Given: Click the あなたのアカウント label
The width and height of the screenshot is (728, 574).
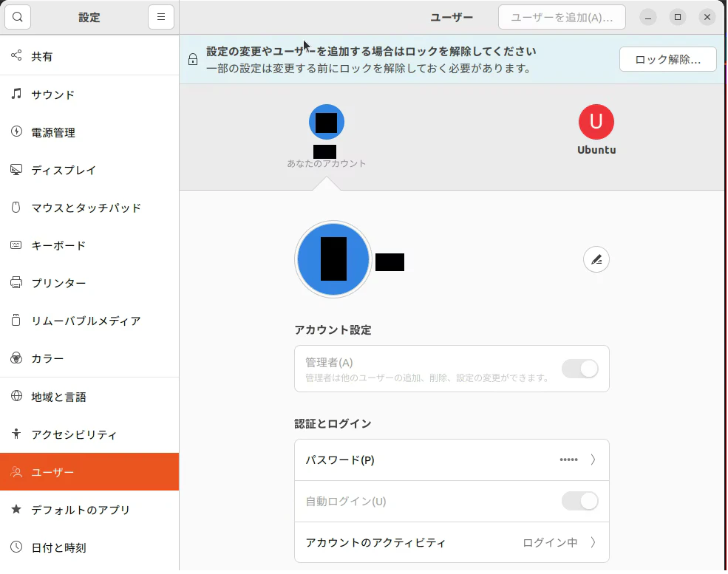Looking at the screenshot, I should 327,163.
